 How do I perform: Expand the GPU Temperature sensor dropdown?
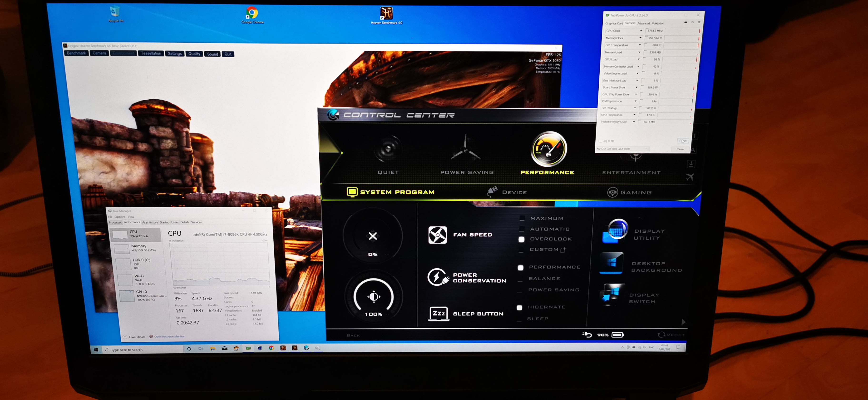[x=640, y=45]
